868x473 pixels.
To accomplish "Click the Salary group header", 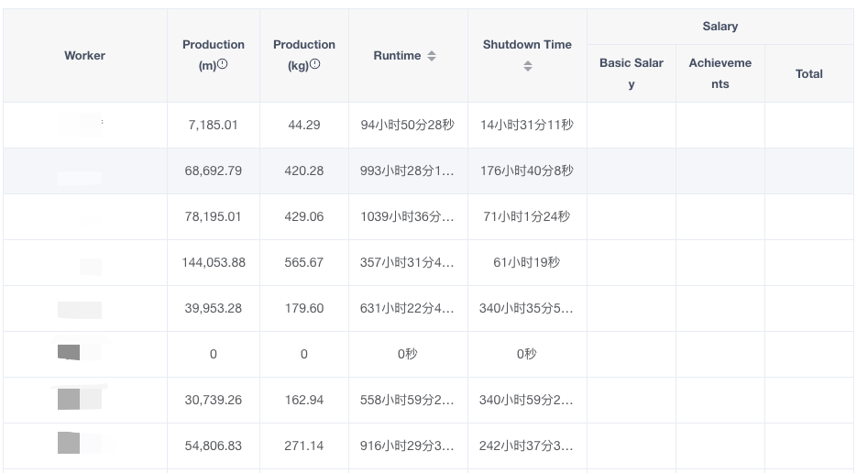I will [x=720, y=26].
